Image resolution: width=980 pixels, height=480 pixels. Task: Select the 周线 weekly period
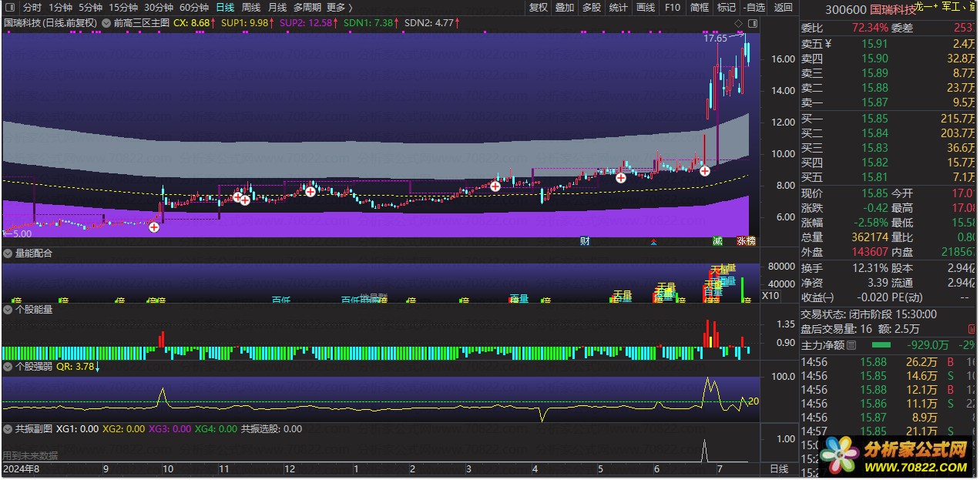pos(251,7)
